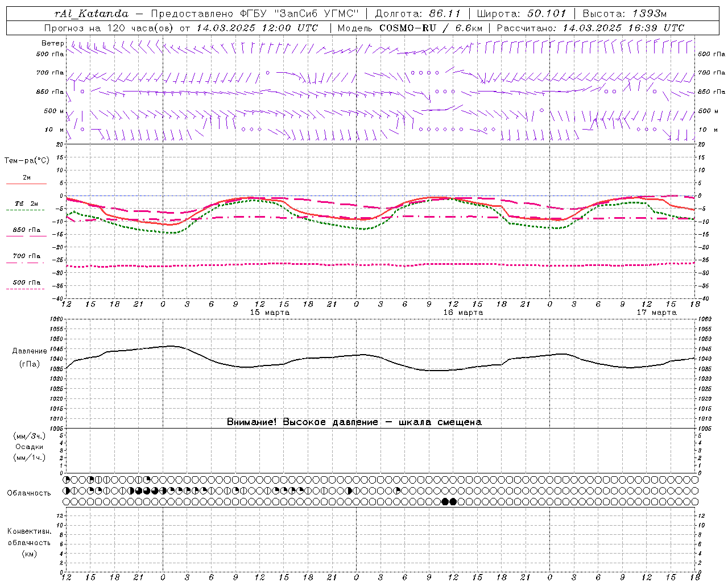Click the Осадки precipitation label
The width and height of the screenshot is (728, 582).
tap(30, 447)
